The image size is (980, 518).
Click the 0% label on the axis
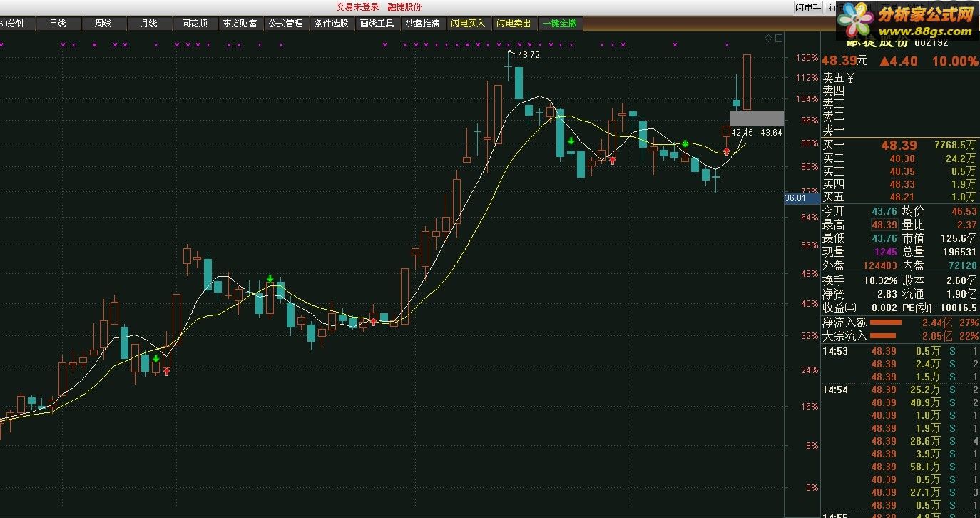pos(812,488)
